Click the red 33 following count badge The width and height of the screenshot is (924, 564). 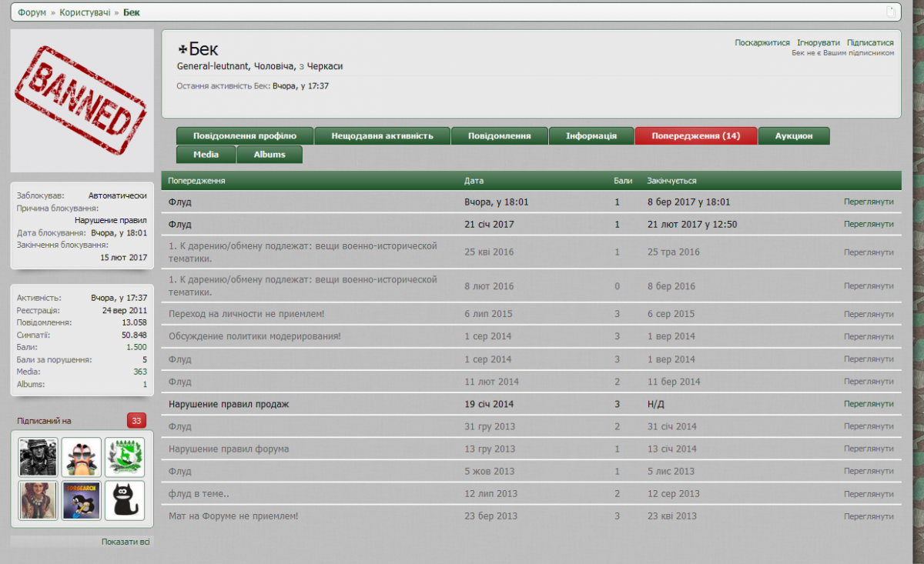[x=136, y=420]
